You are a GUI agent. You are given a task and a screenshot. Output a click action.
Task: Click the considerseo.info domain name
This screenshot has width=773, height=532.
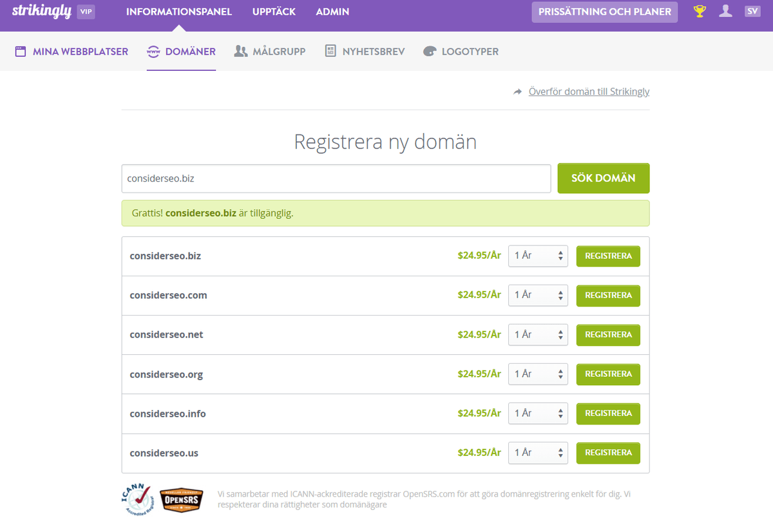click(x=167, y=413)
